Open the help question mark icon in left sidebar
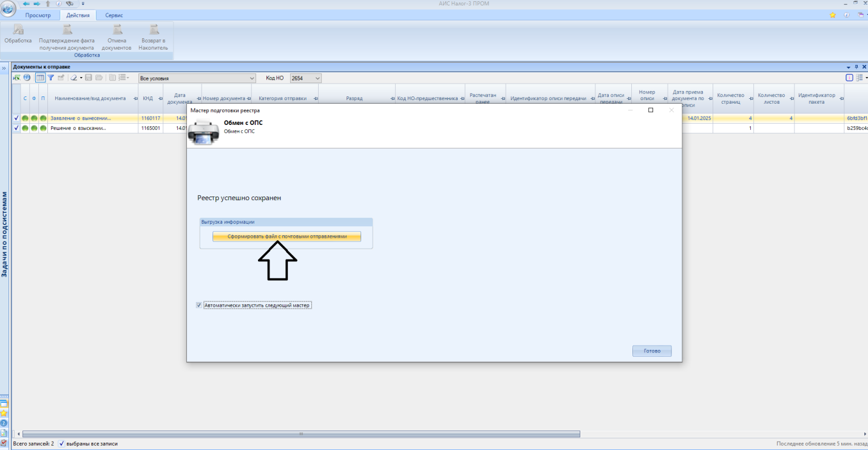Image resolution: width=868 pixels, height=450 pixels. click(x=4, y=423)
